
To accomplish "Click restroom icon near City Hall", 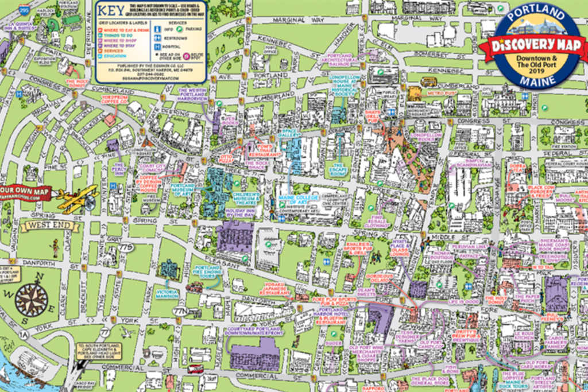I will pos(525,96).
